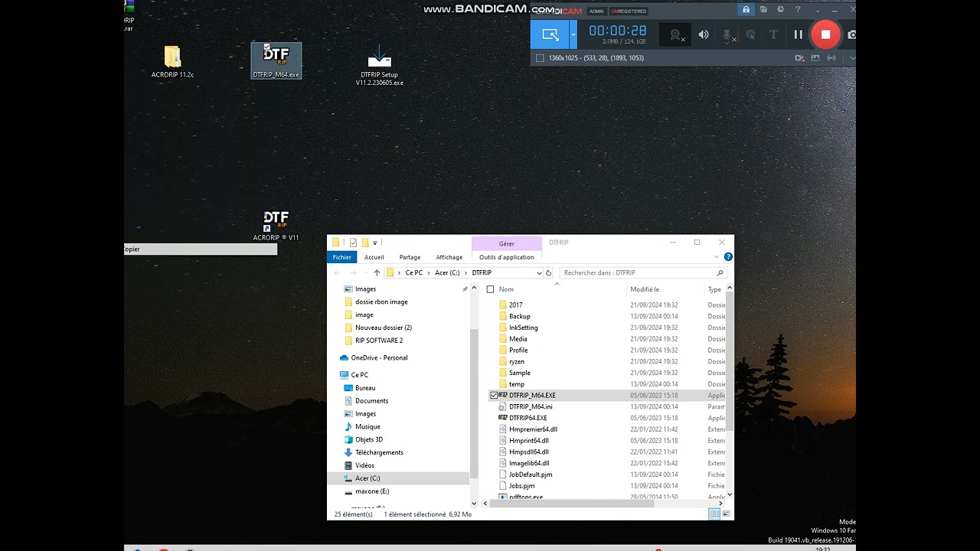Click Bandicam image settings icon in status row

click(815, 58)
